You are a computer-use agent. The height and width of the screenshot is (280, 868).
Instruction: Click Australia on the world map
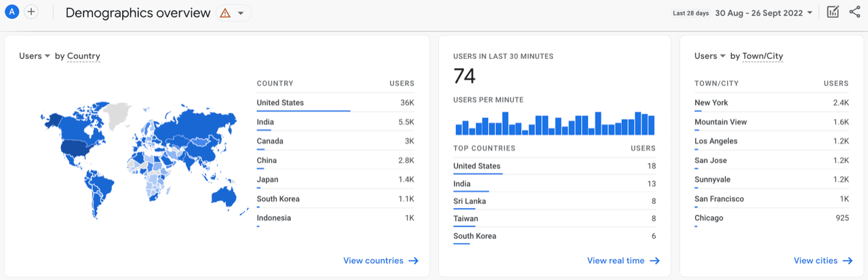coord(223,196)
